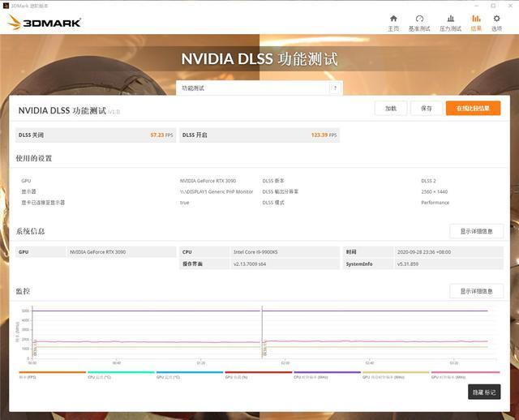Maximize the 3DMark window
Viewport: 519px width, 420px height.
point(493,6)
